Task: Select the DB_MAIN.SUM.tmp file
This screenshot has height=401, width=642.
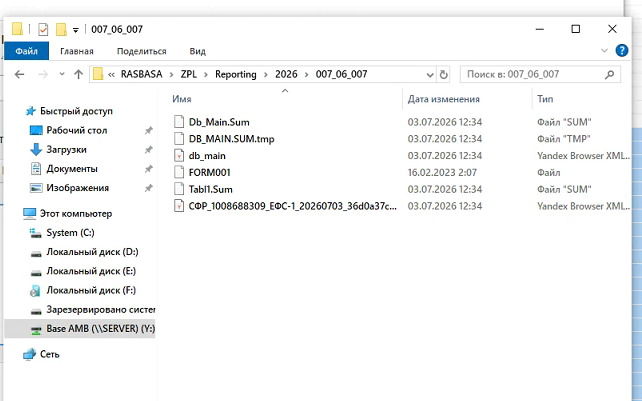Action: click(x=231, y=139)
